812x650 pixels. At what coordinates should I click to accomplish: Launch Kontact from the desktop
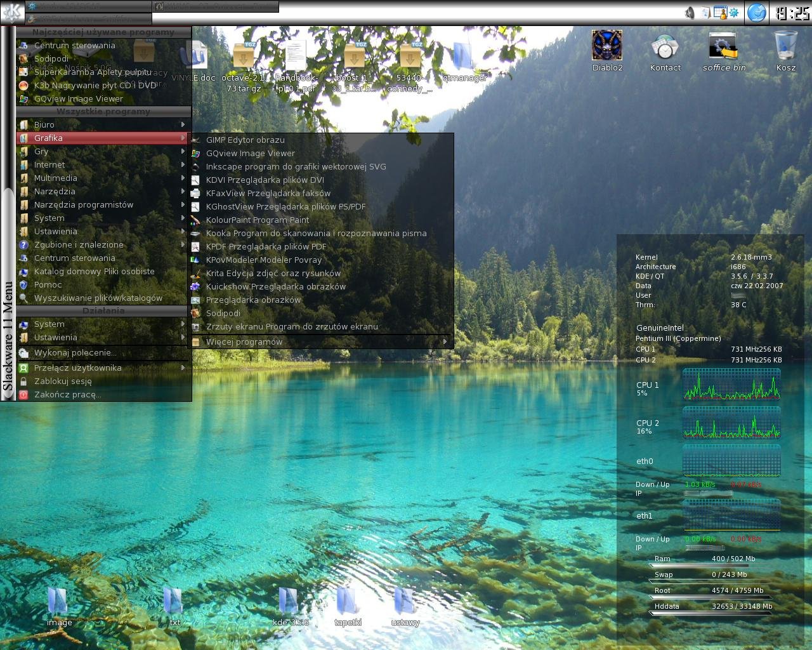point(665,53)
